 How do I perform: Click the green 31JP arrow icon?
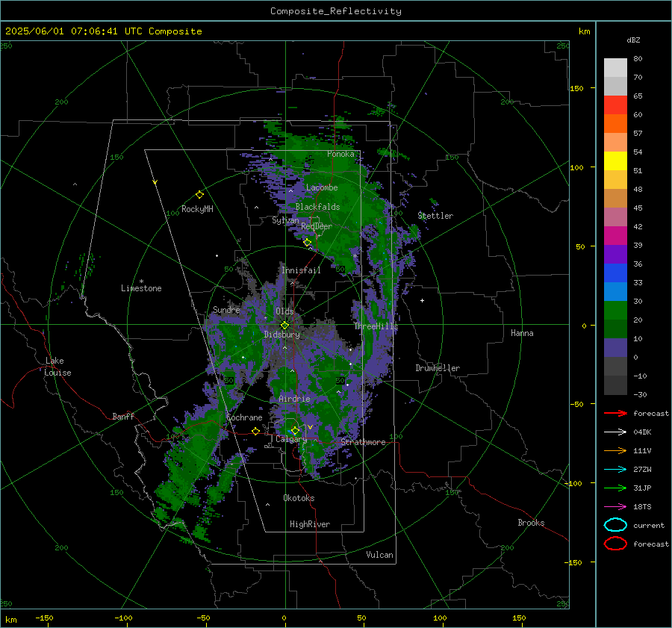pyautogui.click(x=615, y=488)
